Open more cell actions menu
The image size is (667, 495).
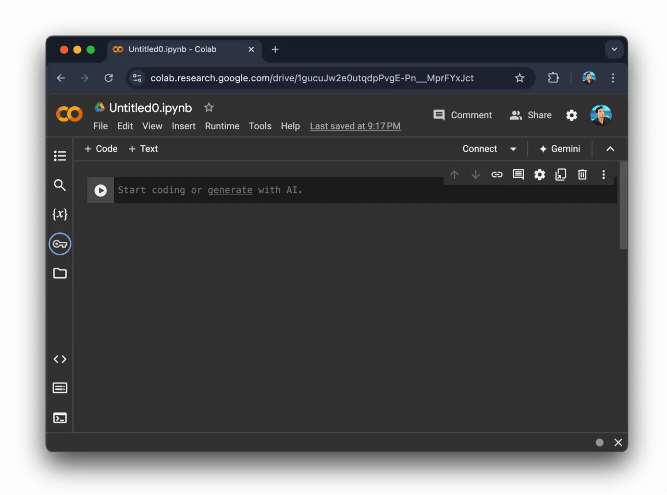pos(604,175)
